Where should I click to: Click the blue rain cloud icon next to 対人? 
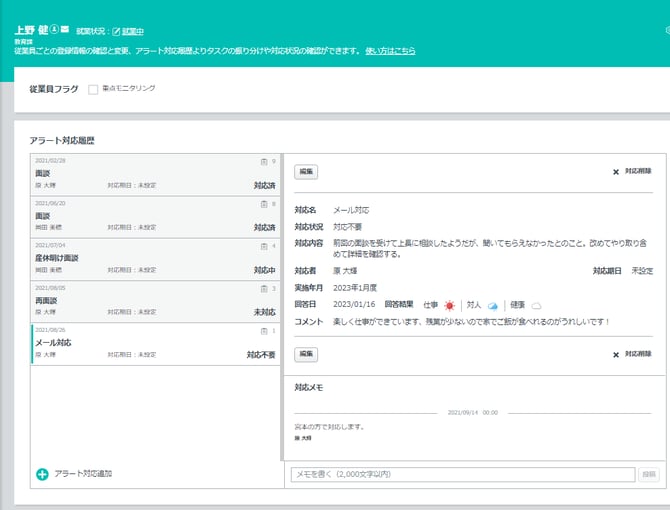click(493, 306)
